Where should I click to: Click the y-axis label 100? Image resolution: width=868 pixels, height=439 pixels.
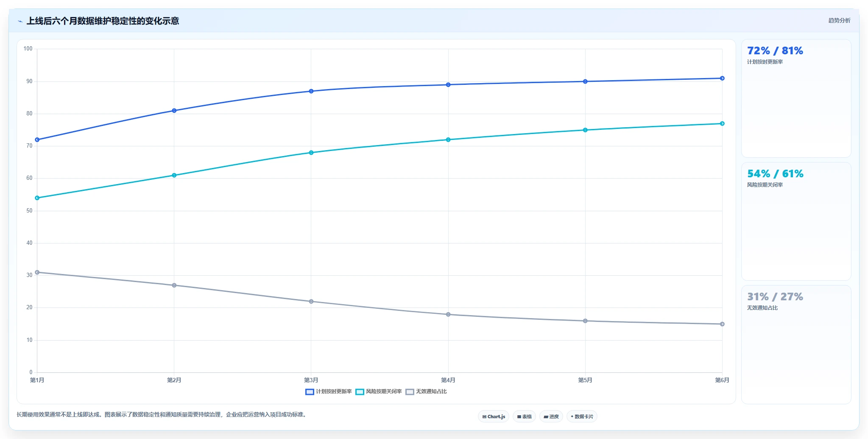[x=28, y=49]
